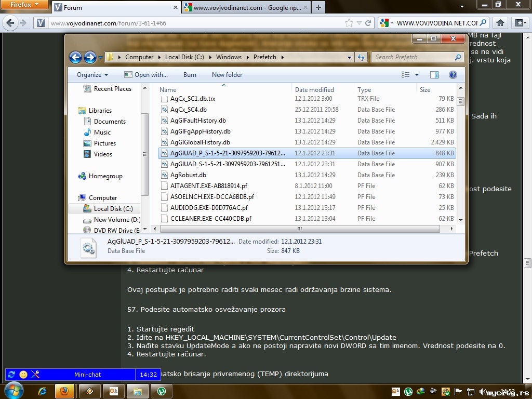
Task: Switch to the www.vovjvodinanet.com Google tab
Action: click(245, 7)
